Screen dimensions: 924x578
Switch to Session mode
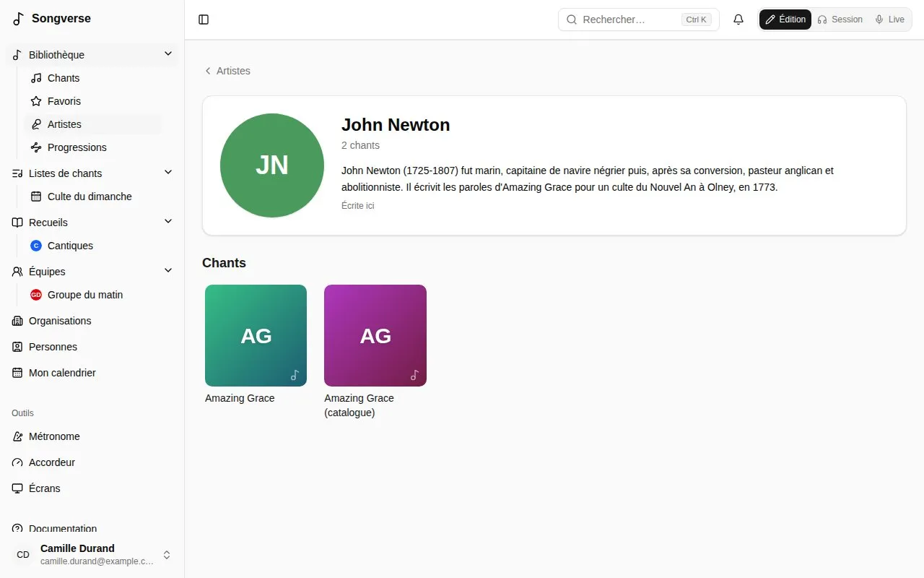(840, 20)
